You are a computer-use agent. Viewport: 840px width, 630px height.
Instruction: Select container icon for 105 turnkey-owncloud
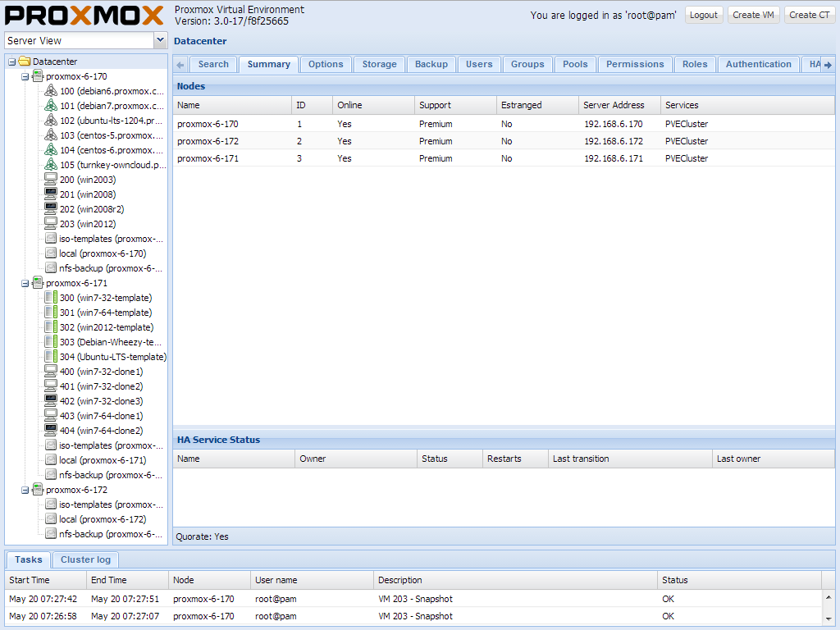51,164
